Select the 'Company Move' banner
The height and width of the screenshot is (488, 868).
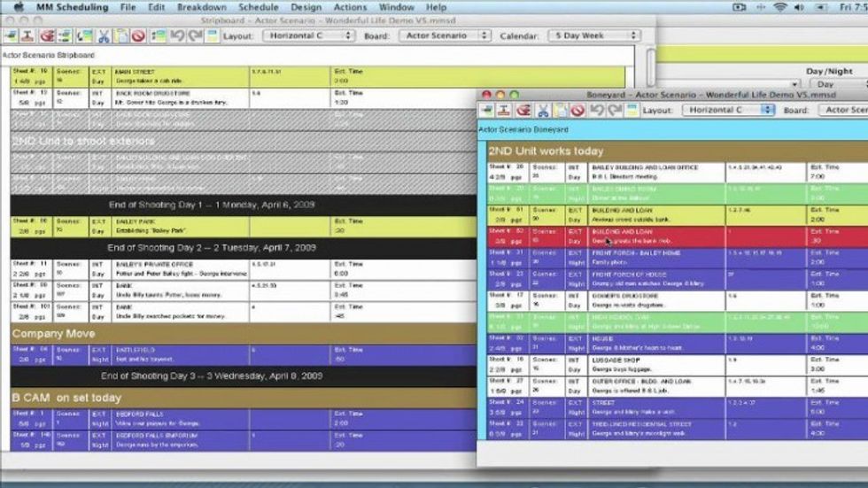click(x=244, y=334)
